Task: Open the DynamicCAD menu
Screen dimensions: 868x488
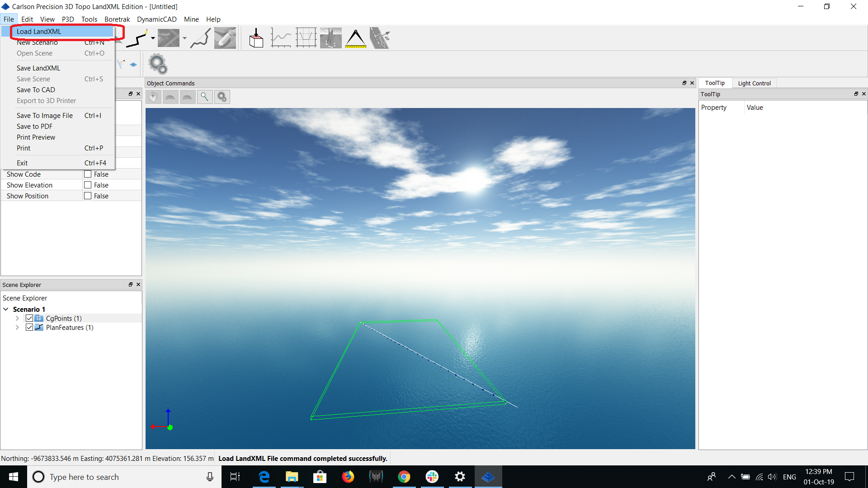Action: point(156,19)
